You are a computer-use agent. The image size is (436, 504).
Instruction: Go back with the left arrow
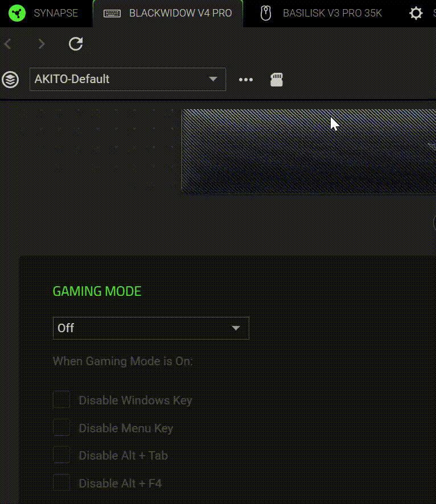pos(8,44)
